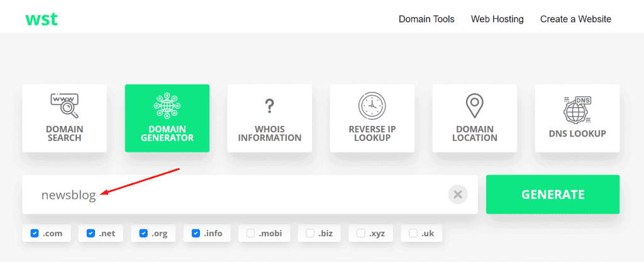Image resolution: width=644 pixels, height=262 pixels.
Task: Uncheck the .info extension checkbox
Action: point(196,234)
